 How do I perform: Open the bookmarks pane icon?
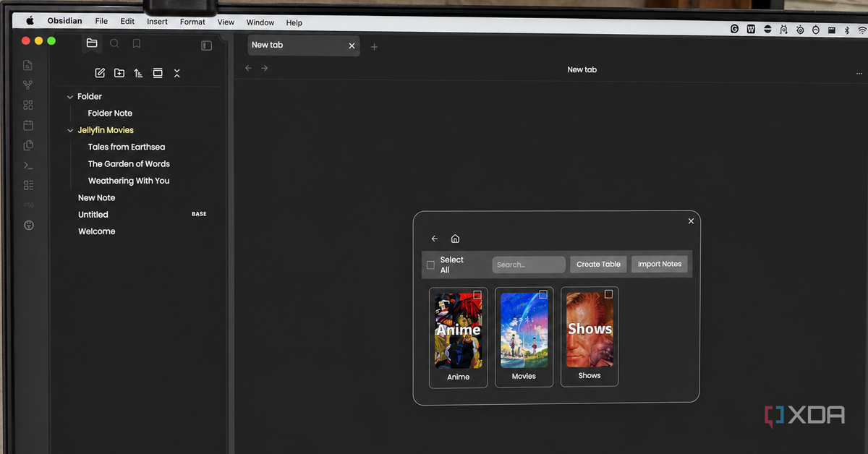(136, 43)
